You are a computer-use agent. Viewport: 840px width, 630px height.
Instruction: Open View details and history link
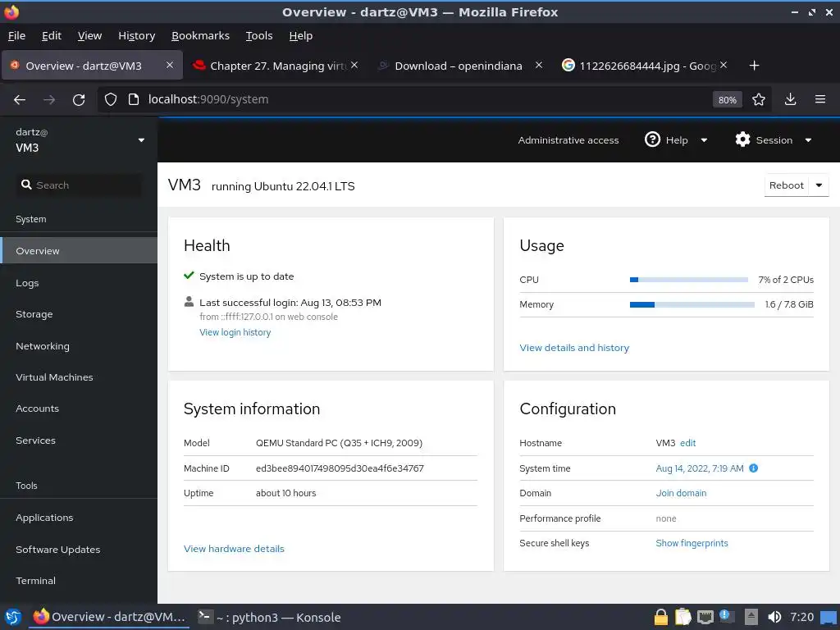click(574, 348)
